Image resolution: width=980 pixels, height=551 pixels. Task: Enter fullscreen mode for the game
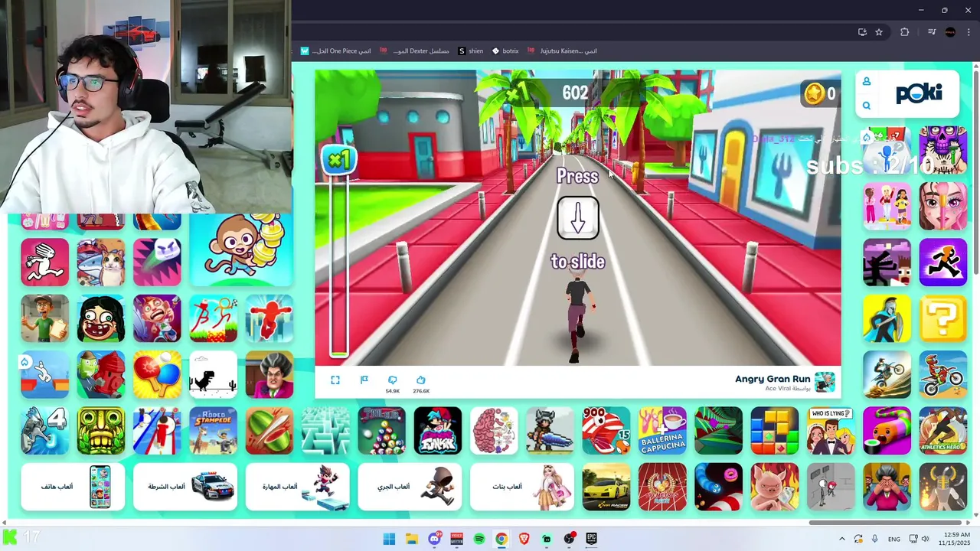335,380
